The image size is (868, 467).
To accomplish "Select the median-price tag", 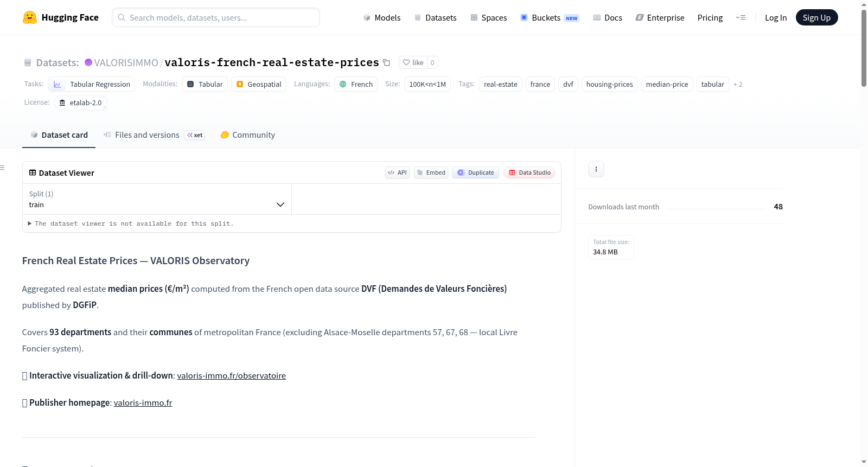I will click(x=667, y=84).
